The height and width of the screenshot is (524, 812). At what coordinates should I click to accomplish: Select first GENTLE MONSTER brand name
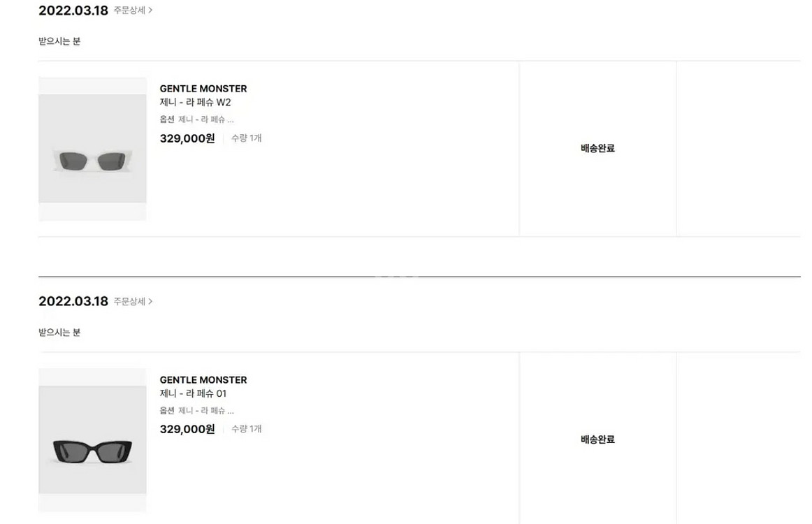point(203,89)
